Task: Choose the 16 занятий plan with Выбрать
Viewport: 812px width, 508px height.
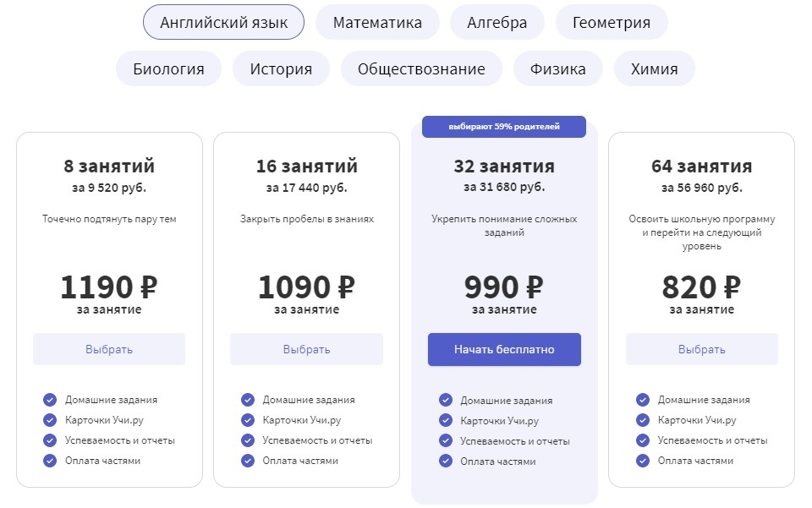Action: (x=306, y=349)
